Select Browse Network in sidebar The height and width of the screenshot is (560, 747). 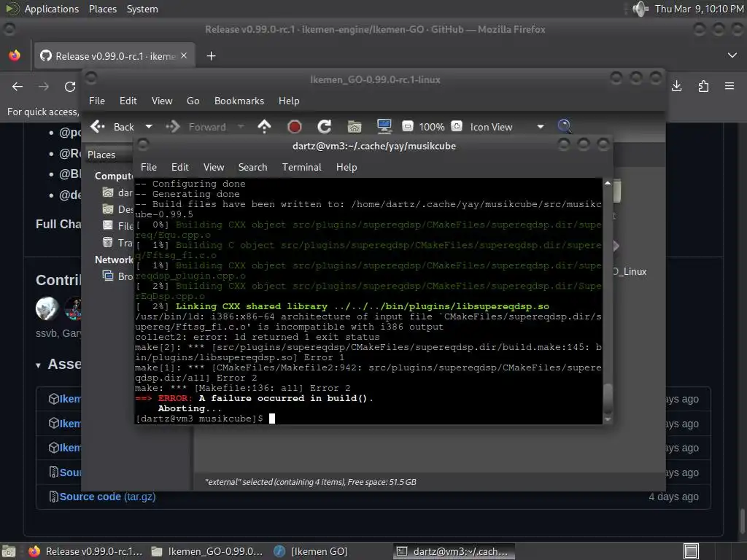pos(117,276)
